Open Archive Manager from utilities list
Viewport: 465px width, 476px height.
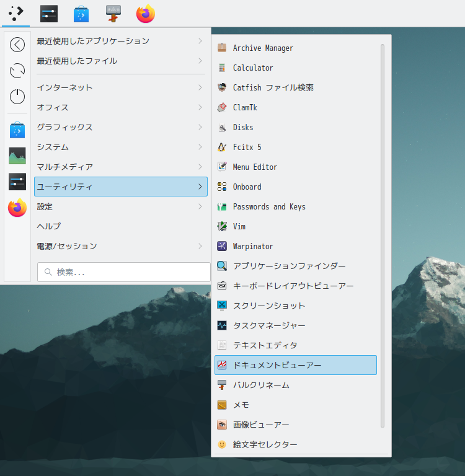296,48
